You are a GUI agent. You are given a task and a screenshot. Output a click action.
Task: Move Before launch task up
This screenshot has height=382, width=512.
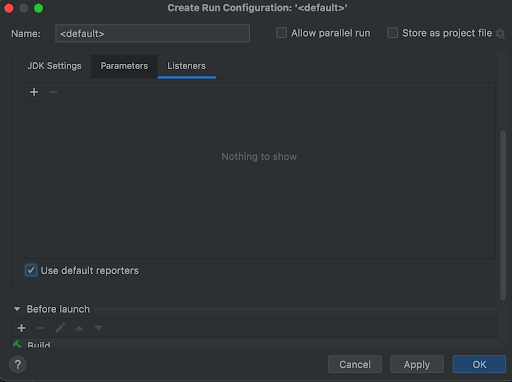pos(79,328)
